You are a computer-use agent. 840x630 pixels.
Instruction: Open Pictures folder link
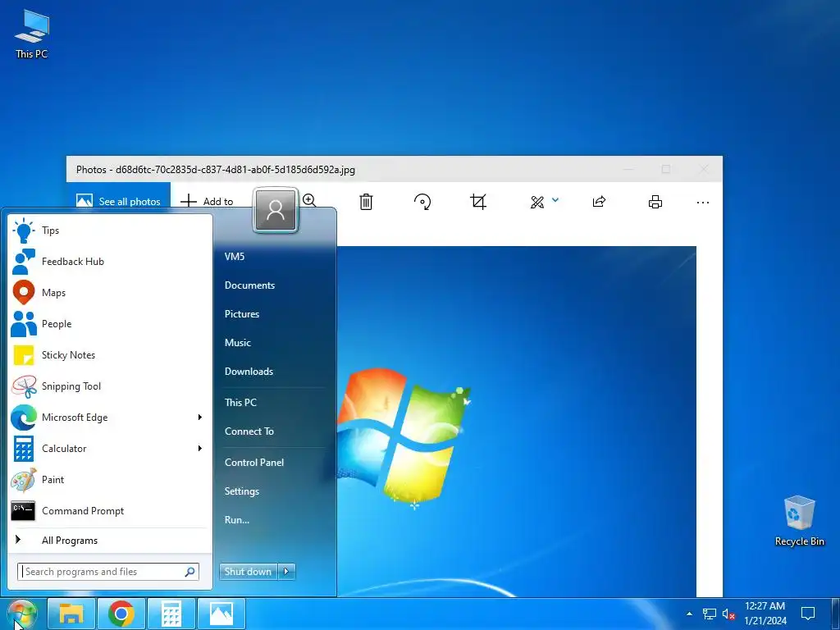(242, 314)
